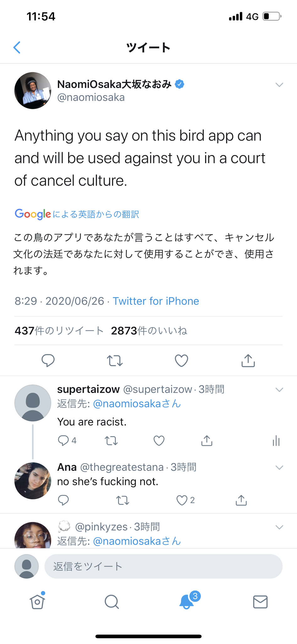Open direct messages envelope icon
This screenshot has width=297, height=644.
click(x=260, y=602)
